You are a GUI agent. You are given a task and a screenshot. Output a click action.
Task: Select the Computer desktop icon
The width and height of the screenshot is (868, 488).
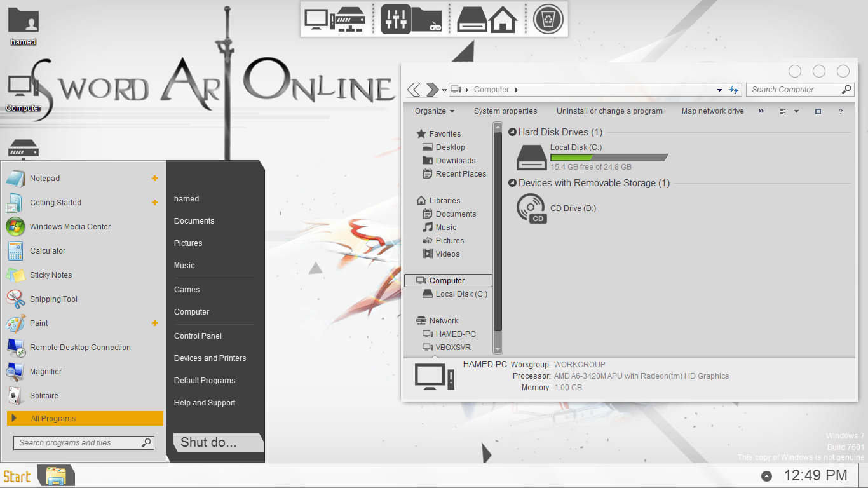point(24,93)
